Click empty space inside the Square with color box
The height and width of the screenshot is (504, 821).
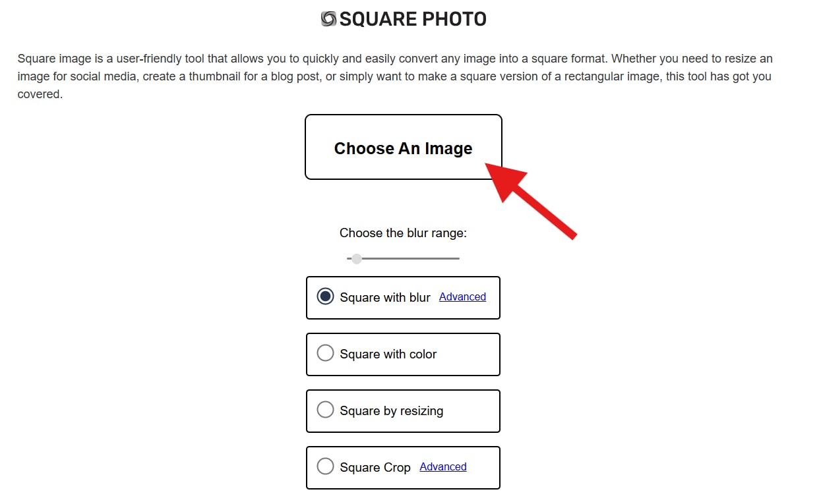[471, 354]
